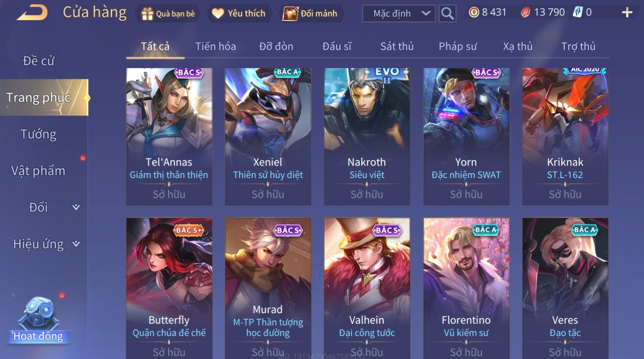This screenshot has height=359, width=644.
Task: Open Tướng in the sidebar
Action: coord(38,134)
